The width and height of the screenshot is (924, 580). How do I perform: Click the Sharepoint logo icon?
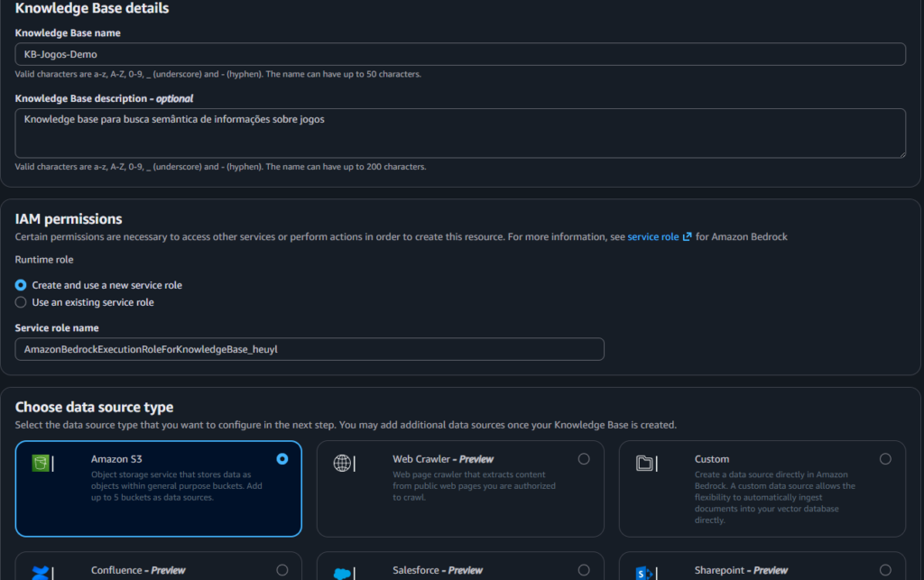coord(644,573)
